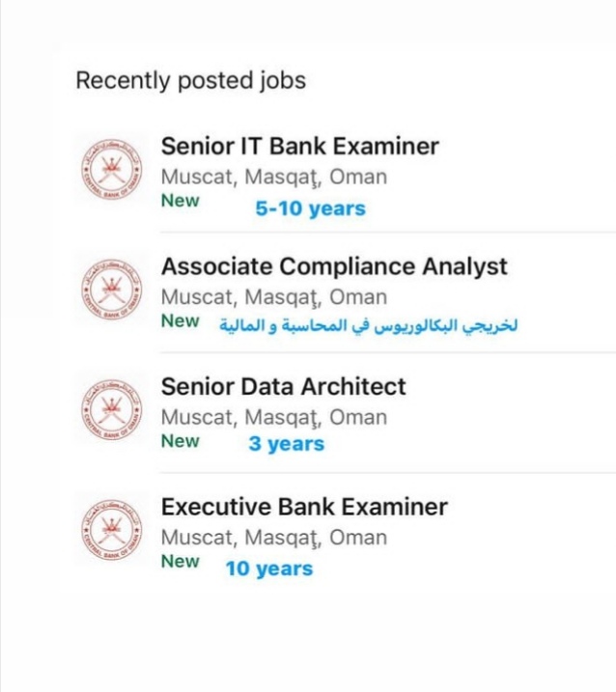Click the location under Executive Bank Examiner

point(273,538)
